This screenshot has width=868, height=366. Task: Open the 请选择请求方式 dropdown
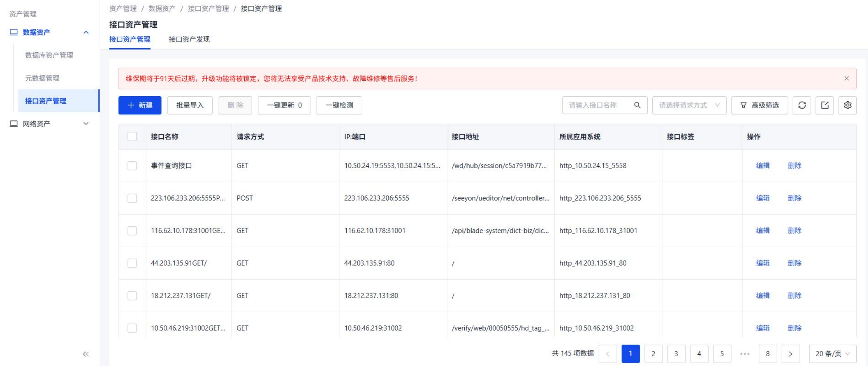pos(689,105)
